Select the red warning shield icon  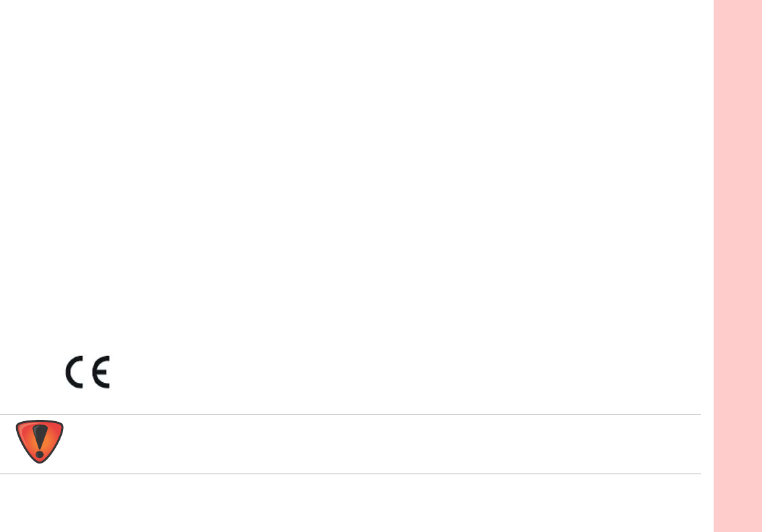[x=40, y=441]
